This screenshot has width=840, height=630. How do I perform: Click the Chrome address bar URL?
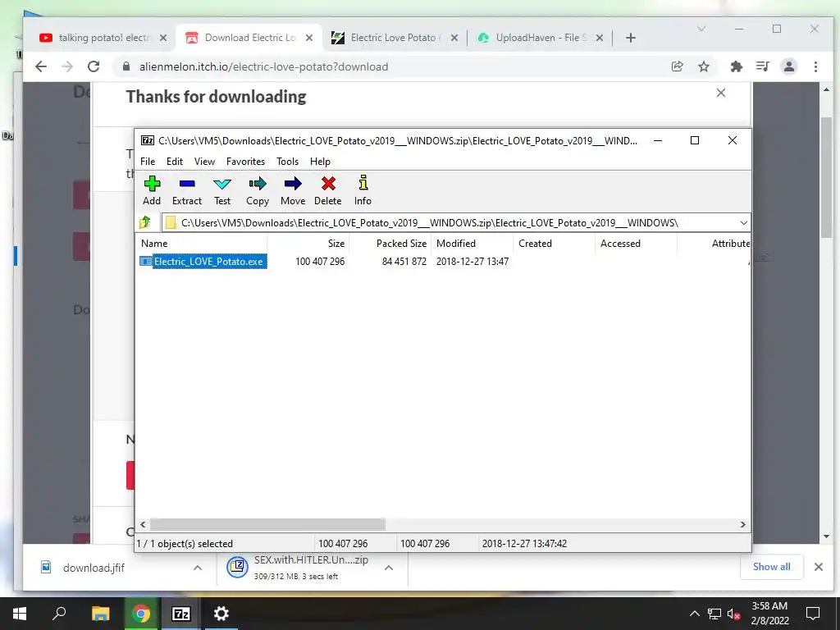[263, 66]
